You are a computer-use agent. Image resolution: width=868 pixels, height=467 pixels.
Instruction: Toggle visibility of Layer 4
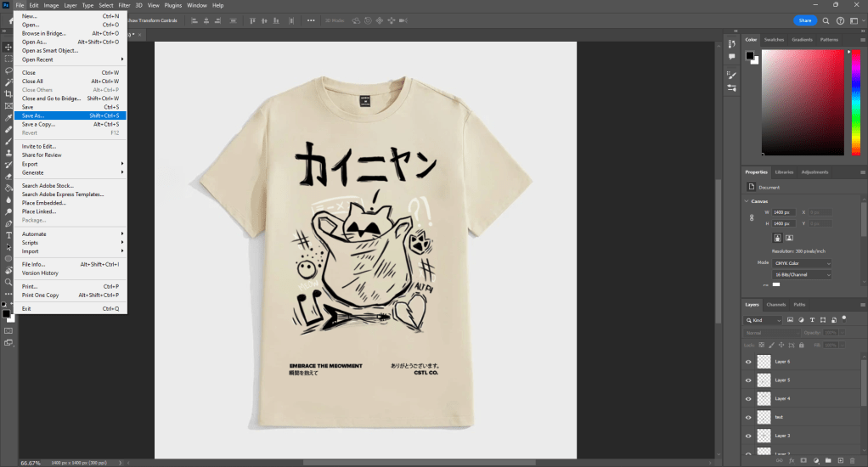[x=748, y=398]
